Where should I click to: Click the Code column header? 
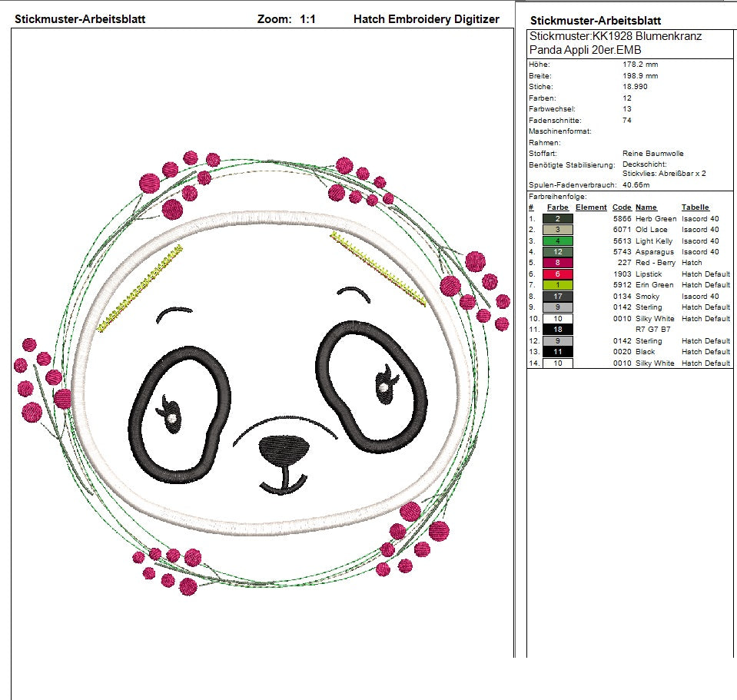coord(622,207)
